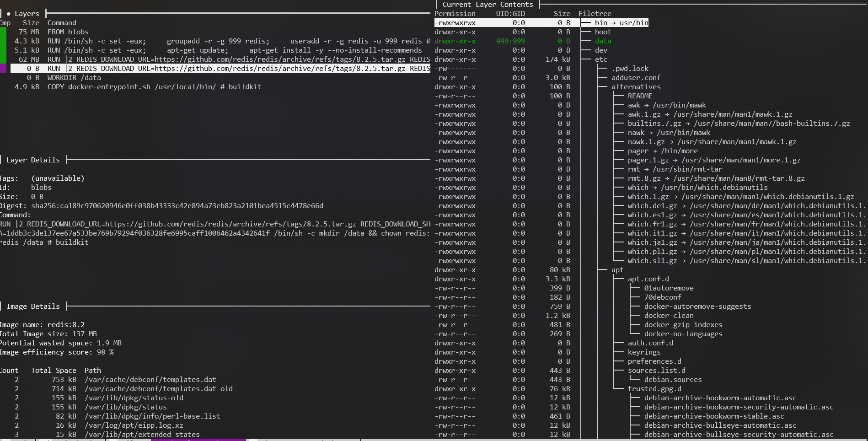Screen dimensions: 868x441
Task: Collapse the apt.conf.d directory
Action: [648, 279]
